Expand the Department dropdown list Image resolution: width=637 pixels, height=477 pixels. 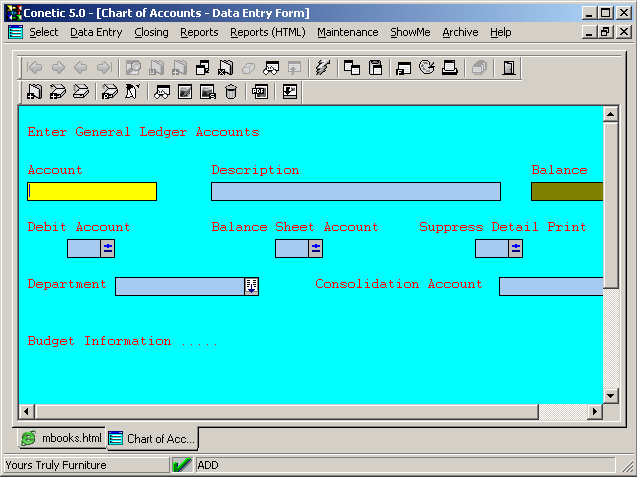pyautogui.click(x=251, y=286)
